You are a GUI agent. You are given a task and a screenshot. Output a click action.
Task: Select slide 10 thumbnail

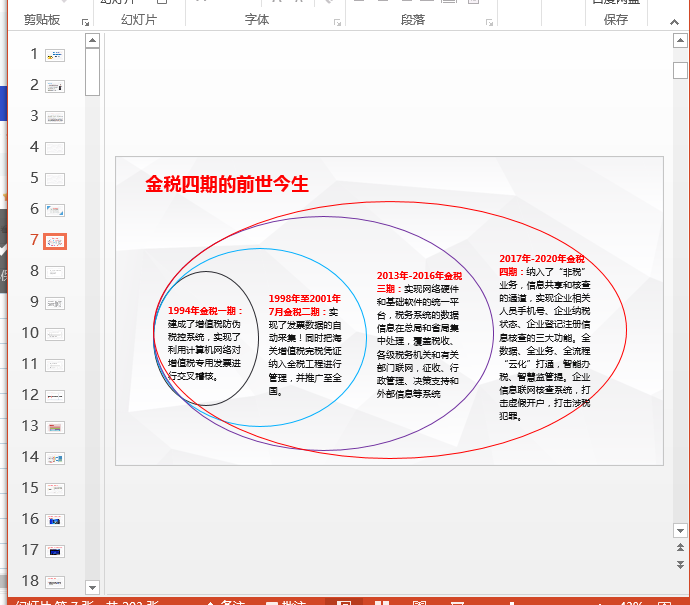point(55,334)
